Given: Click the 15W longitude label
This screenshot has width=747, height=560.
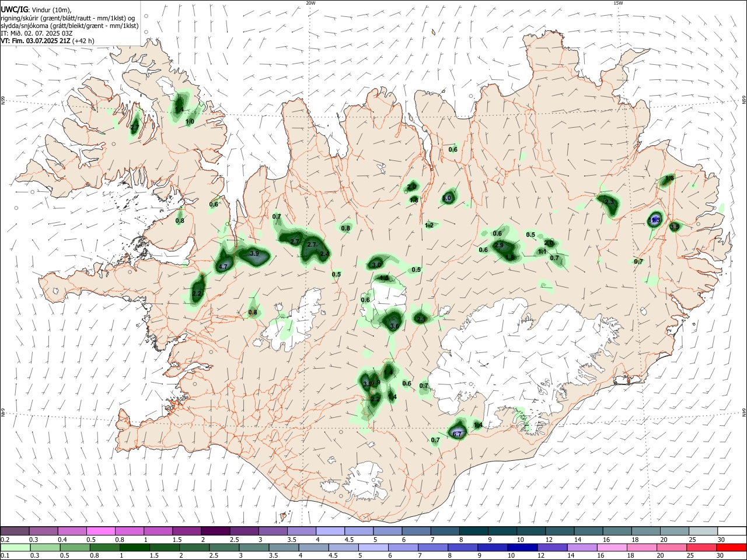Looking at the screenshot, I should 618,3.
